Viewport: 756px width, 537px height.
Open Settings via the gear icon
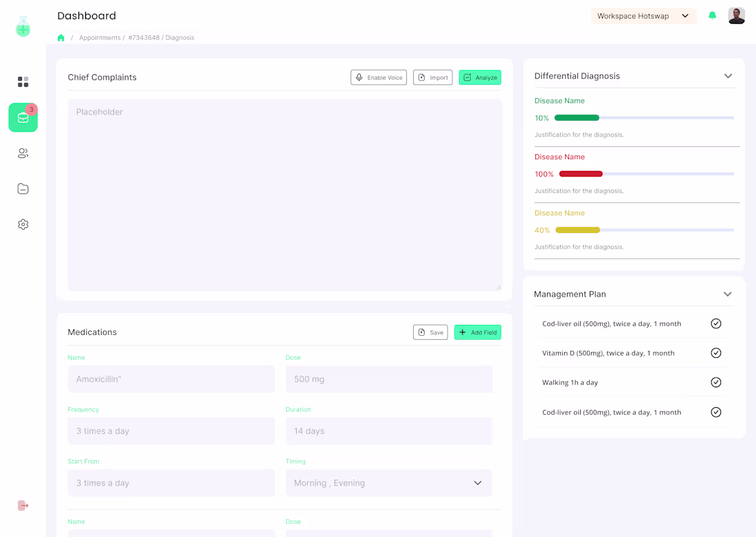[x=23, y=224]
